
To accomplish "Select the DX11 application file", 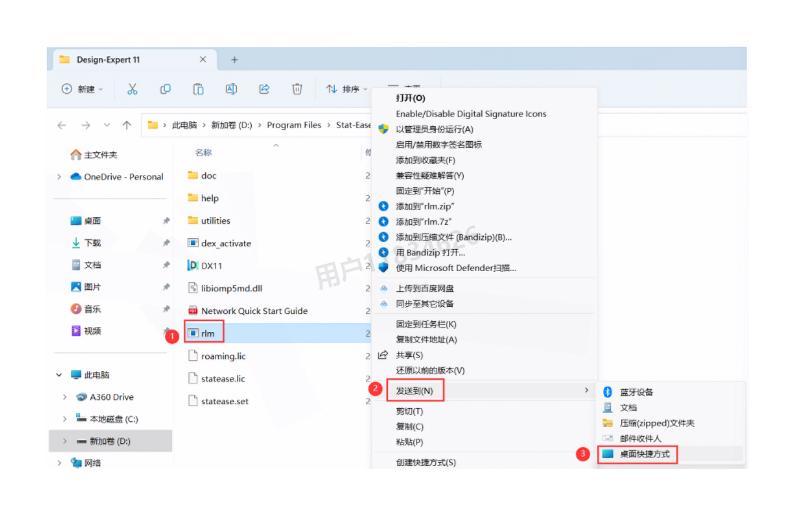I will [x=205, y=265].
